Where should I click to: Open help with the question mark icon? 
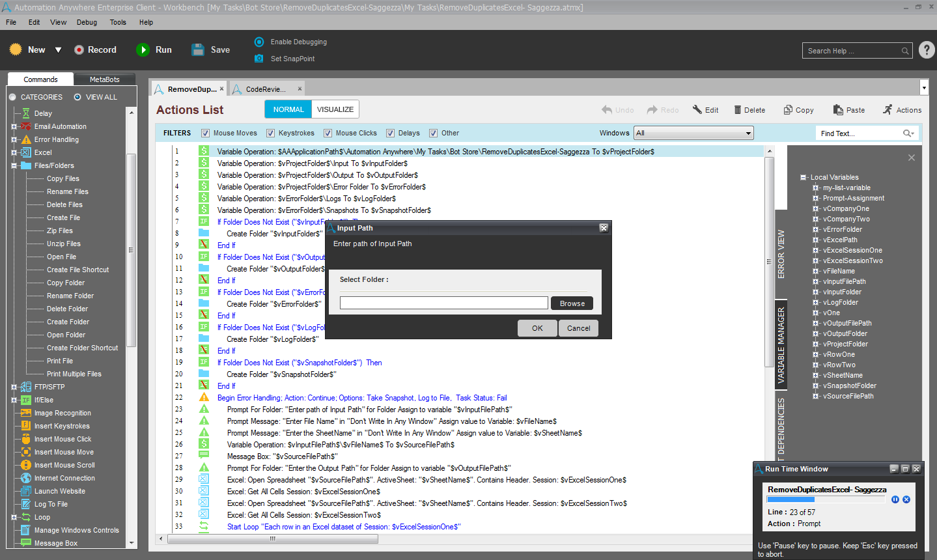point(927,50)
